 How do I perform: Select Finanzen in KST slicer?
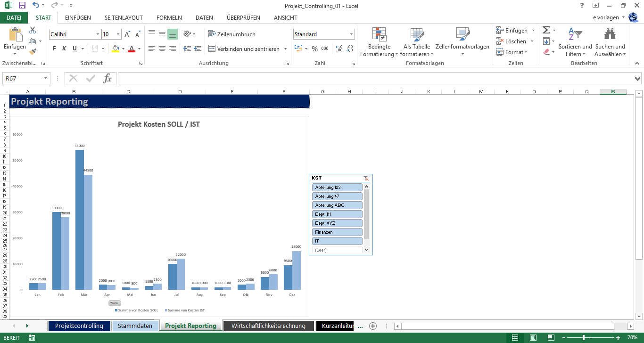point(337,232)
